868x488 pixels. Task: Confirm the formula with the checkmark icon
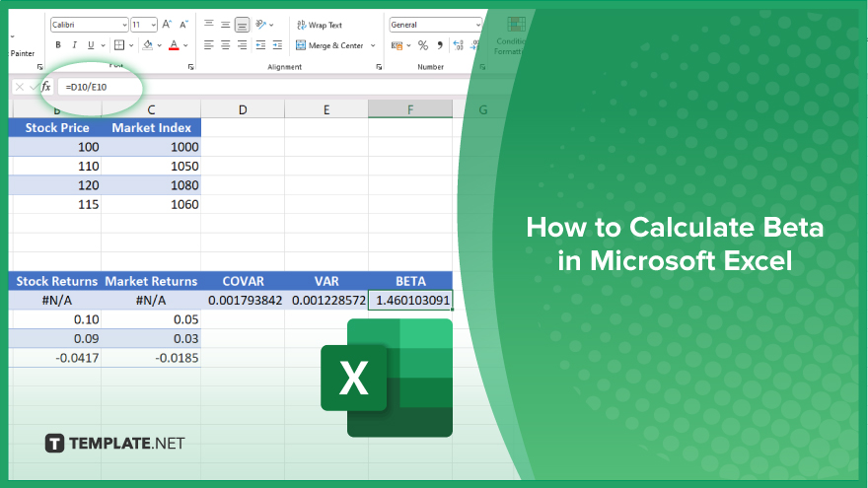[x=34, y=87]
